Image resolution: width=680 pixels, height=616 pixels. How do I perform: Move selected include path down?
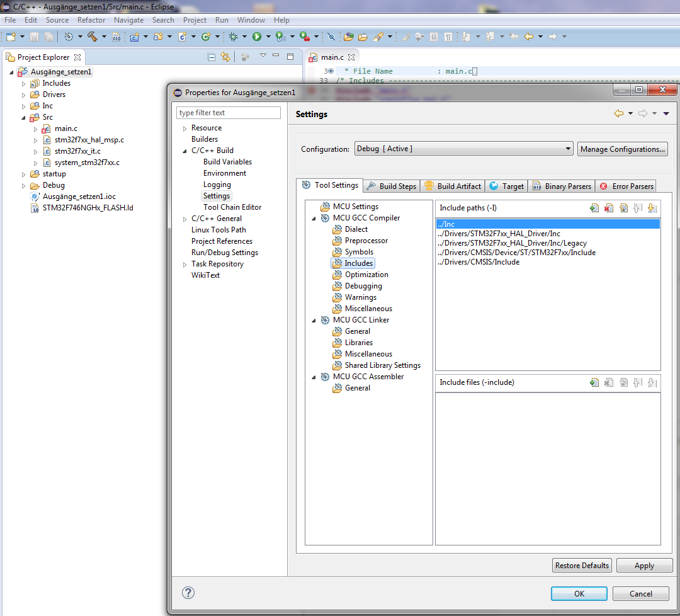(x=652, y=208)
